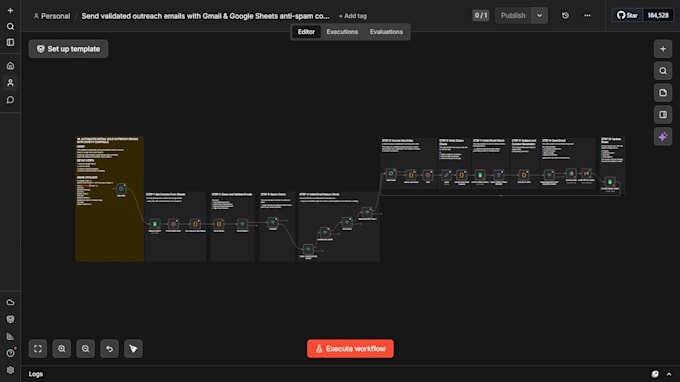Image resolution: width=680 pixels, height=382 pixels.
Task: Open the cloud icon in sidebar
Action: point(10,302)
